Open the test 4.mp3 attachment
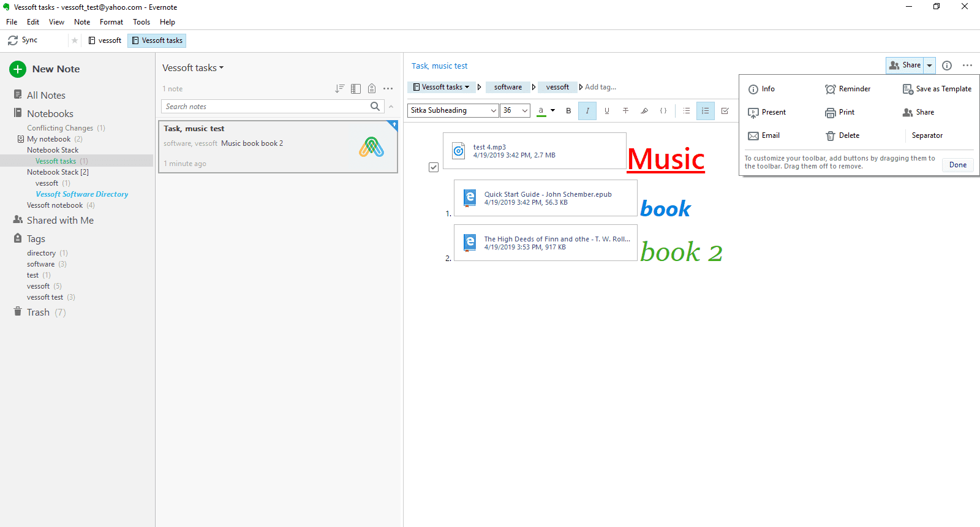This screenshot has width=980, height=527. pyautogui.click(x=535, y=151)
